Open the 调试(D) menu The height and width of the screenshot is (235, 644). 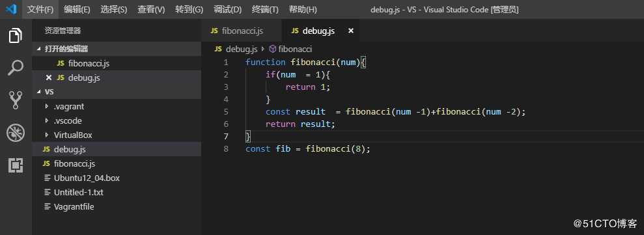(227, 10)
